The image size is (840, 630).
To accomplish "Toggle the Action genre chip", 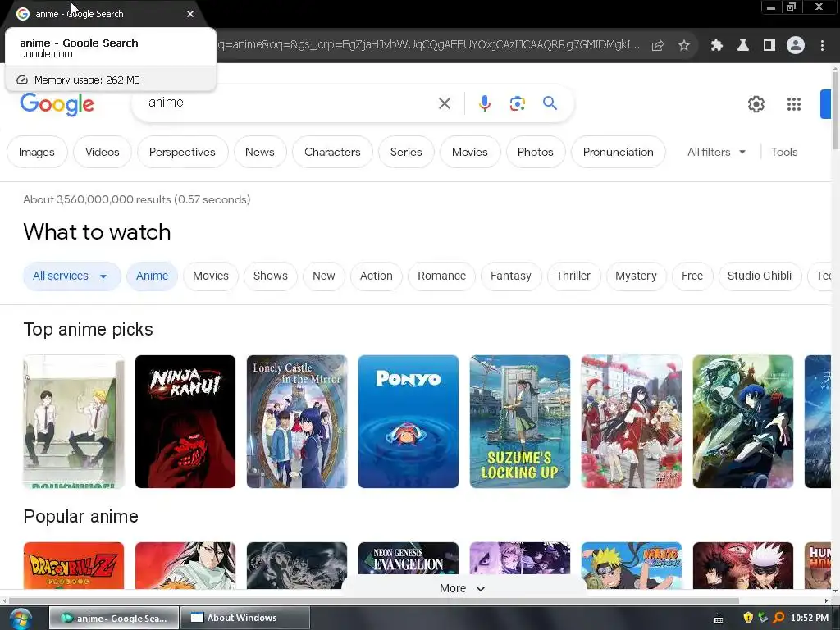I will 376,276.
